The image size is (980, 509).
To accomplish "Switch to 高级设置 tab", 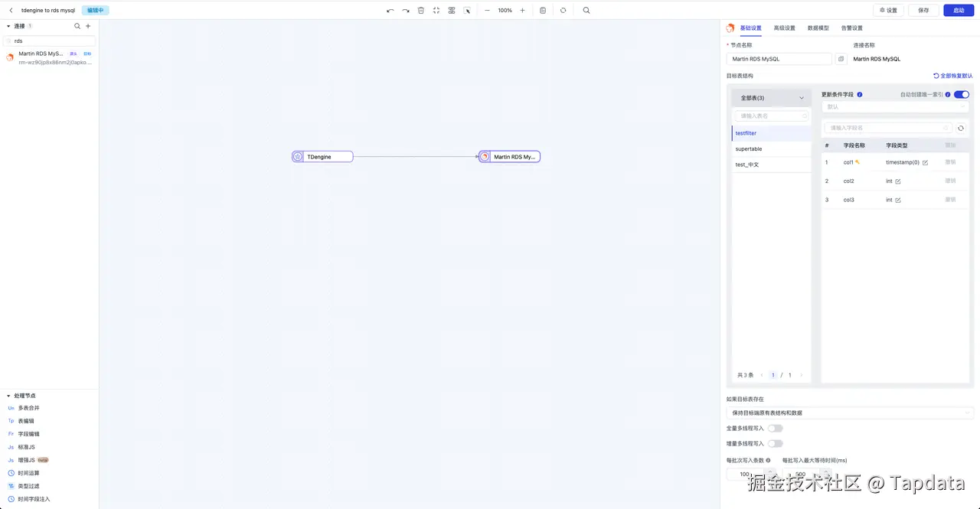I will click(x=784, y=28).
